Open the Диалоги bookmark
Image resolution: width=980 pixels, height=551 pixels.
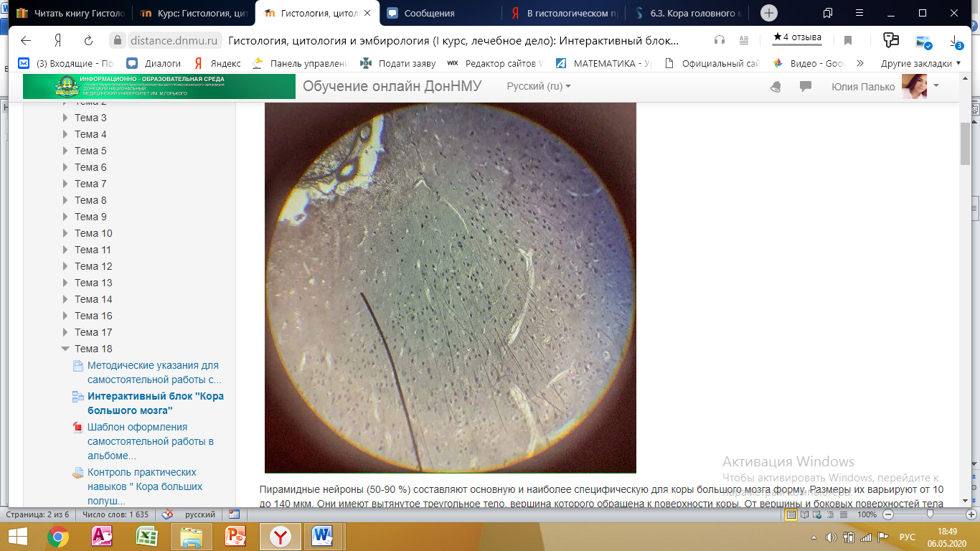[x=153, y=63]
